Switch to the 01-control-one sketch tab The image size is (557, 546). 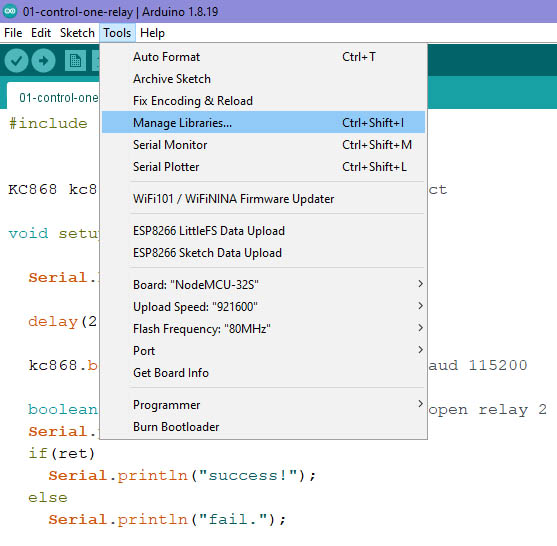pyautogui.click(x=53, y=97)
